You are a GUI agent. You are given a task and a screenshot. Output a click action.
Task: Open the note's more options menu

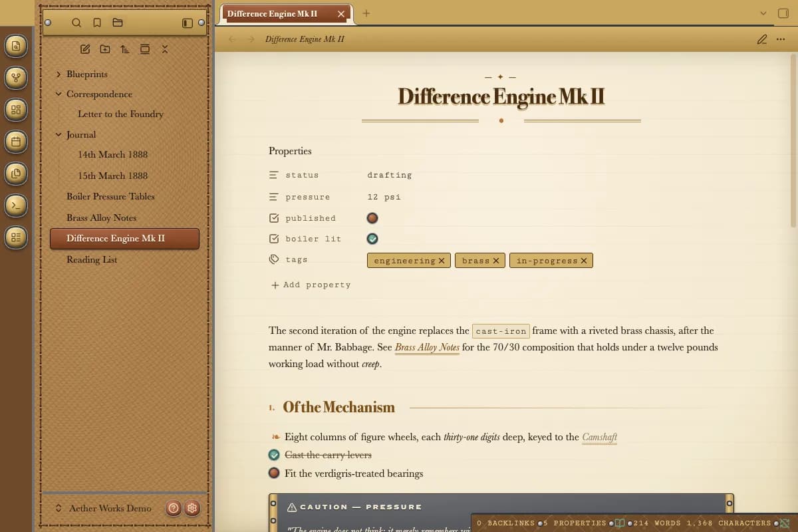coord(781,39)
